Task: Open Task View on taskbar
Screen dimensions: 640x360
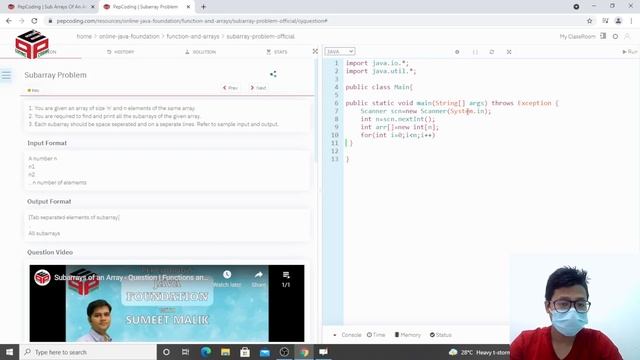Action: pyautogui.click(x=185, y=352)
